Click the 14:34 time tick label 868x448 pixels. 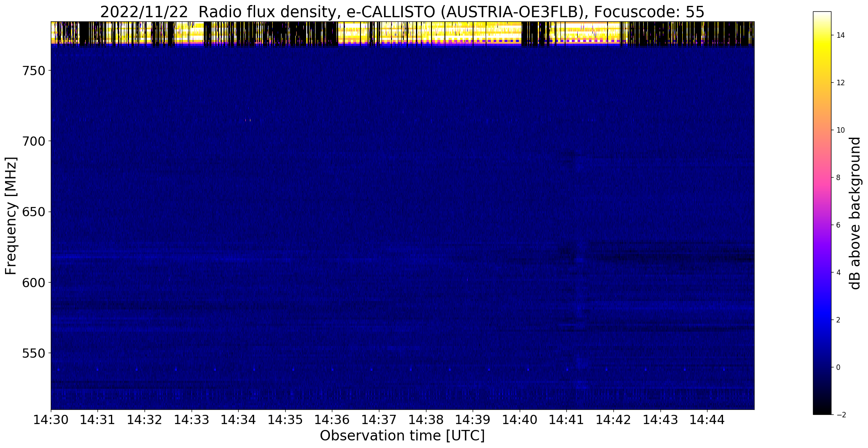click(239, 420)
